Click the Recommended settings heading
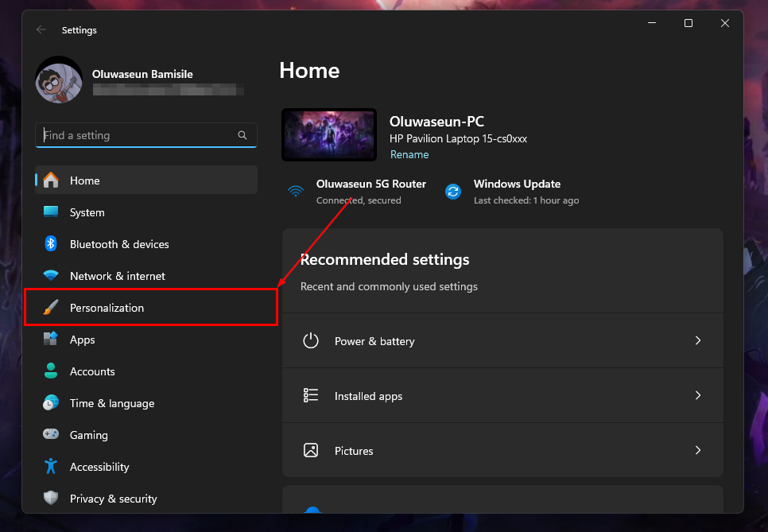 (385, 259)
